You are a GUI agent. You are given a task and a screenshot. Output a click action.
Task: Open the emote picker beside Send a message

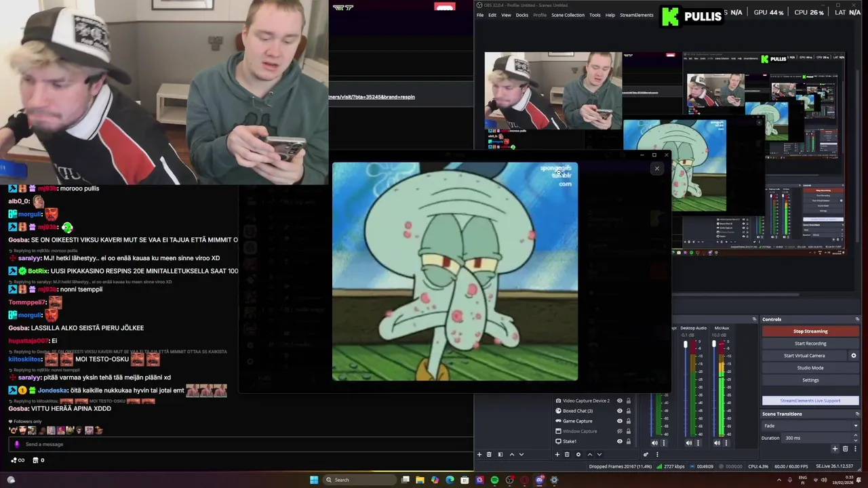pyautogui.click(x=17, y=444)
